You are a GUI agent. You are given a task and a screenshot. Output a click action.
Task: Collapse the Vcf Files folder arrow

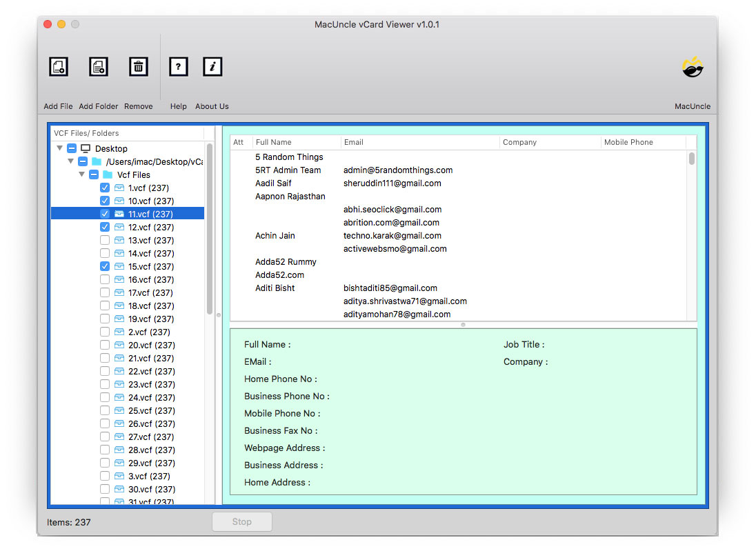(82, 175)
